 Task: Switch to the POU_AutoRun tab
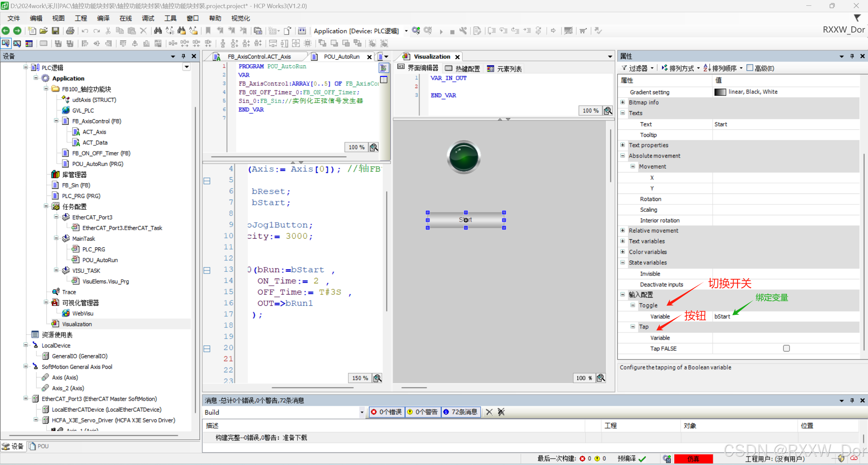point(341,57)
